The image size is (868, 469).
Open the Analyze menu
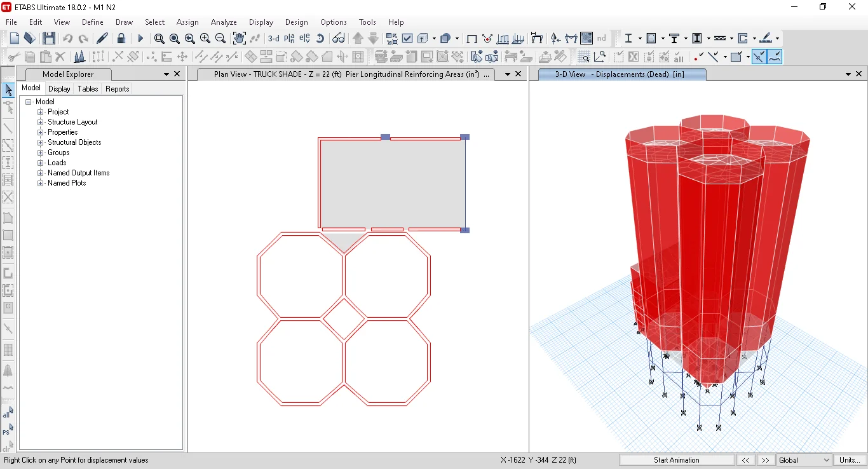coord(224,22)
